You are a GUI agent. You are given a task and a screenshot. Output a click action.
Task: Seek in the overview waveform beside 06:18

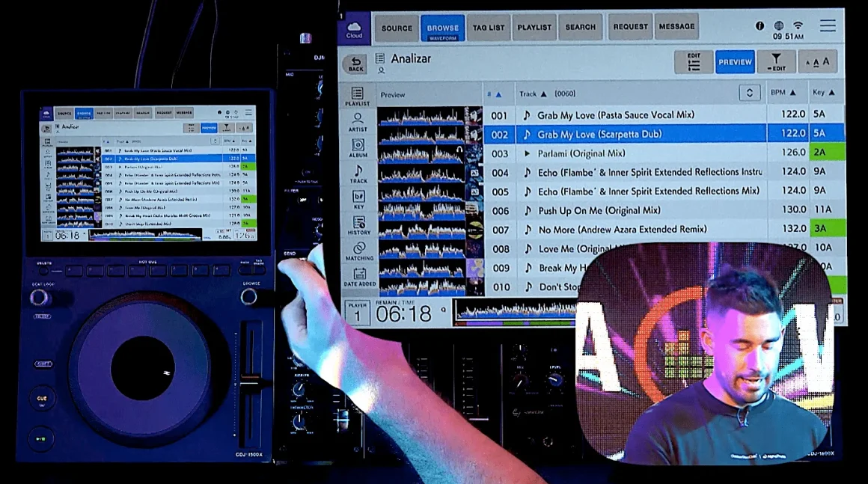click(x=515, y=313)
